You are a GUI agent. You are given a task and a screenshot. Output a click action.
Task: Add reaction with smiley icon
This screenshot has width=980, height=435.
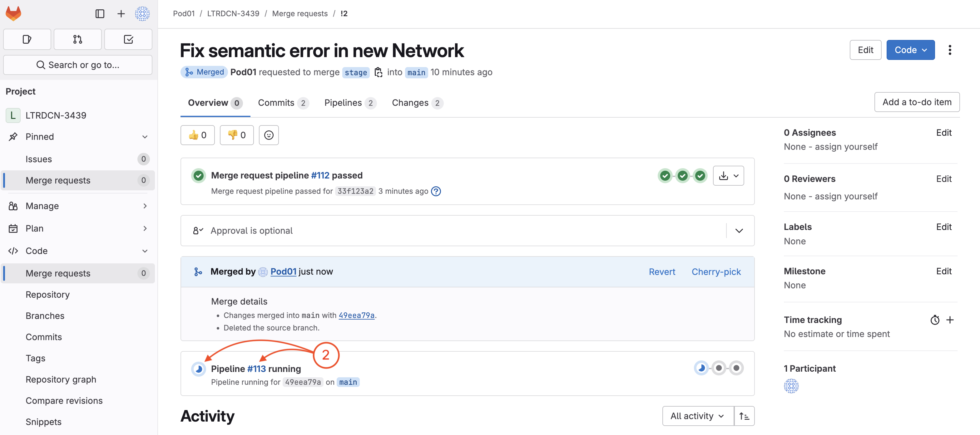tap(269, 135)
